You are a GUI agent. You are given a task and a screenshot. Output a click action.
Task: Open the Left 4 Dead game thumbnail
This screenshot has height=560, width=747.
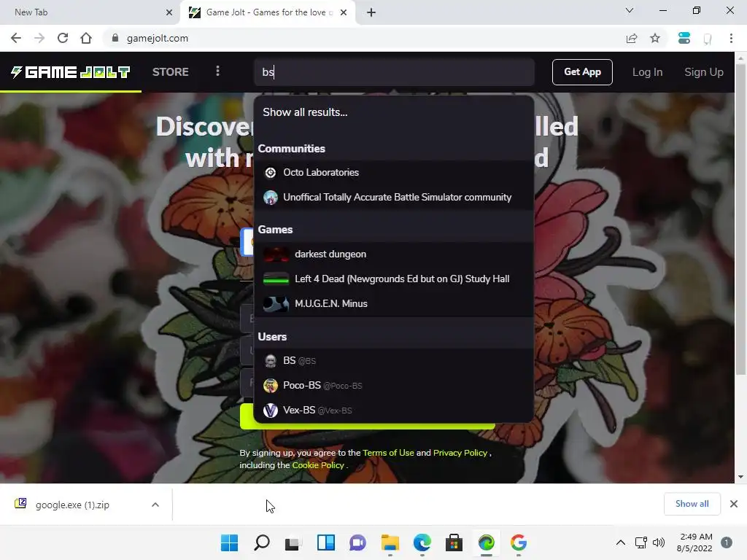(x=276, y=279)
